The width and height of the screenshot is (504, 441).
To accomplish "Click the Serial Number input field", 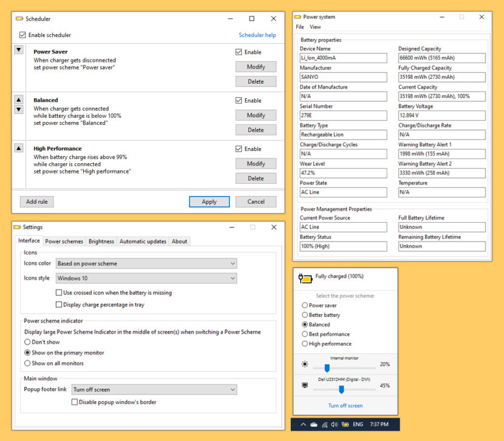I will [343, 115].
